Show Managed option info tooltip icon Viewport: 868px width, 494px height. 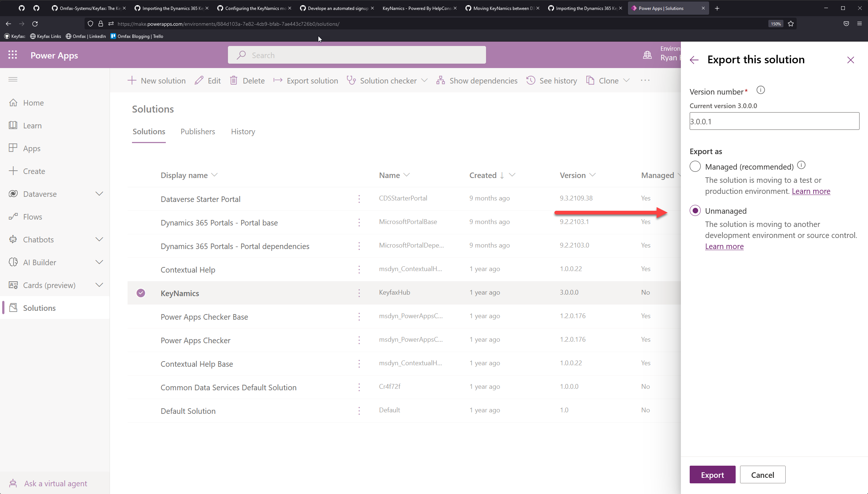coord(801,166)
